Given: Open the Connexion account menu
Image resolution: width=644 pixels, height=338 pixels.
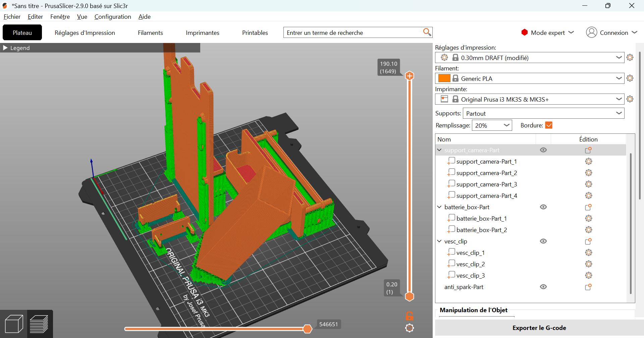Looking at the screenshot, I should coord(612,33).
